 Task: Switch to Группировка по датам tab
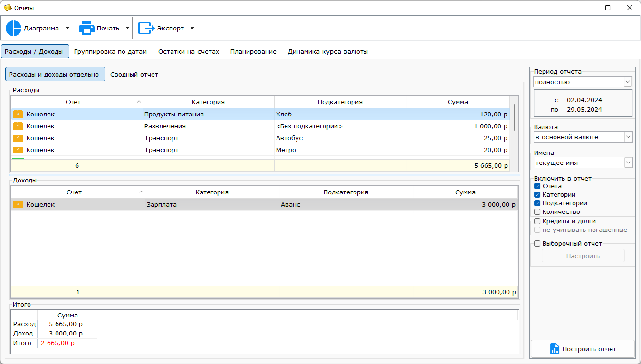(x=110, y=51)
